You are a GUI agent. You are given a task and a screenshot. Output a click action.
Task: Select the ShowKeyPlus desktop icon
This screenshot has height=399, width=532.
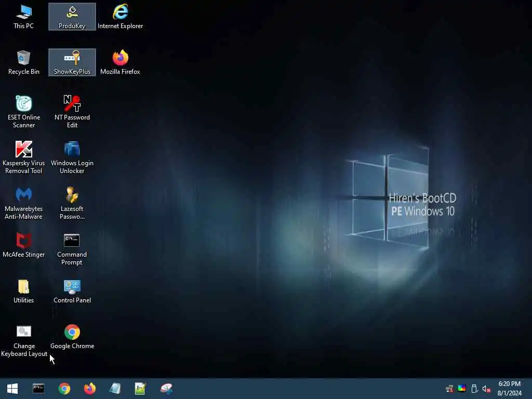coord(72,62)
